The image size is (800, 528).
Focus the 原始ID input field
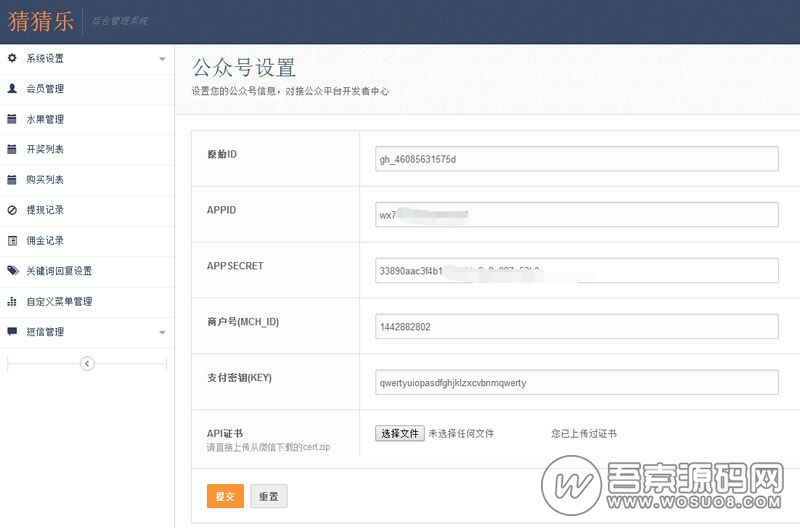[577, 159]
